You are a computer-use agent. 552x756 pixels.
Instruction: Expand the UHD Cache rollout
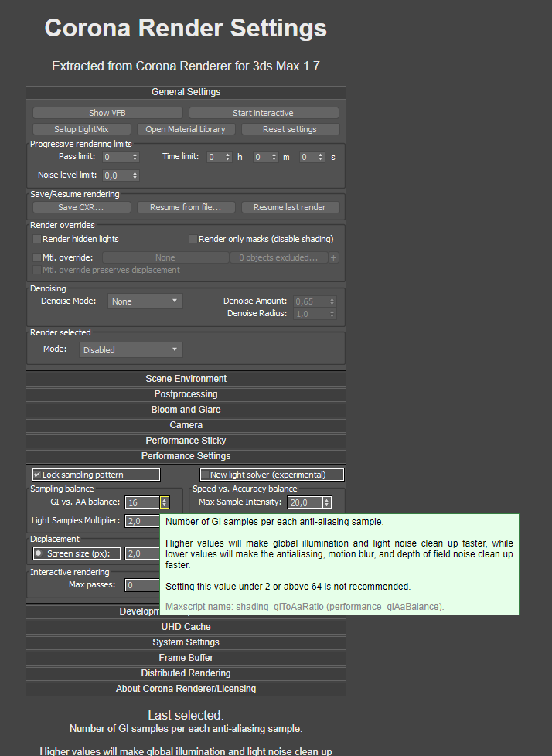click(186, 627)
